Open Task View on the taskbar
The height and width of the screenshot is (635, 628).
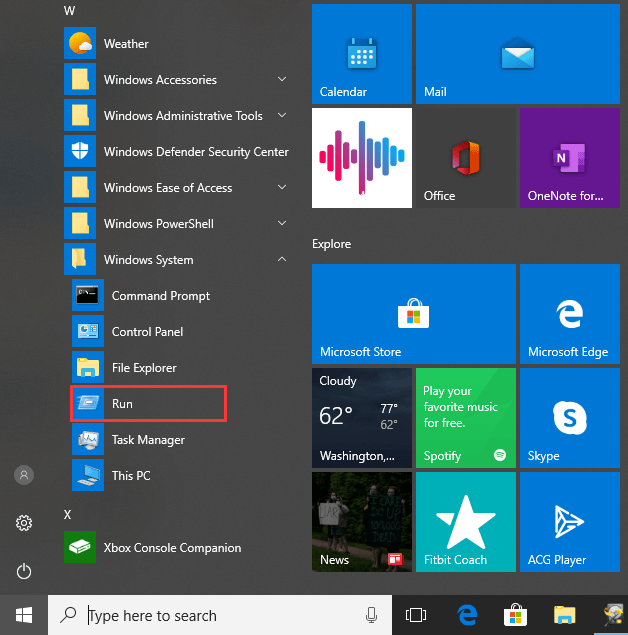tap(416, 615)
